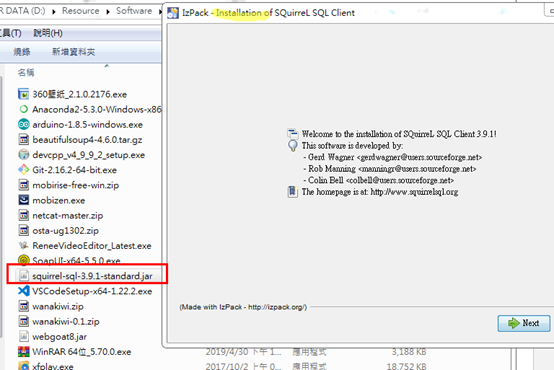This screenshot has width=554, height=370.
Task: Click the squirrelsql.org homepage line
Action: [x=380, y=192]
